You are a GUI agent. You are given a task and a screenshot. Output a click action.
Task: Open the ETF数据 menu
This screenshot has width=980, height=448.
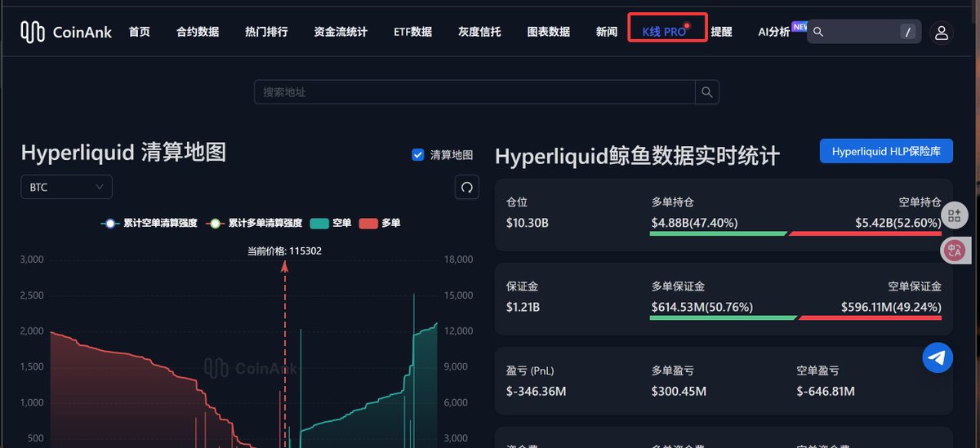(413, 32)
